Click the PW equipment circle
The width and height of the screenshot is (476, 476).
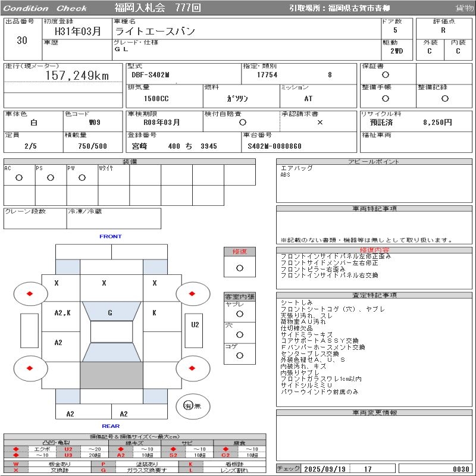pos(82,177)
